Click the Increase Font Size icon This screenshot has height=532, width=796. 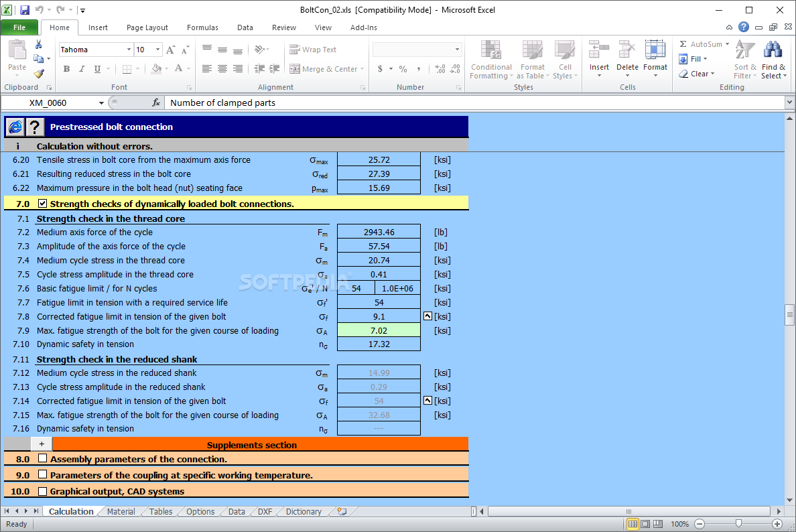(171, 50)
